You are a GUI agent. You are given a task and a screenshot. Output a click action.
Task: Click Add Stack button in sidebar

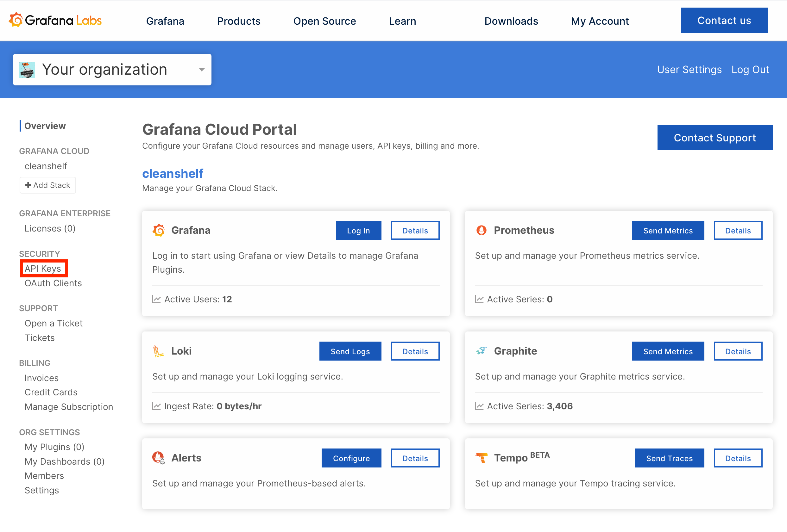pyautogui.click(x=48, y=185)
